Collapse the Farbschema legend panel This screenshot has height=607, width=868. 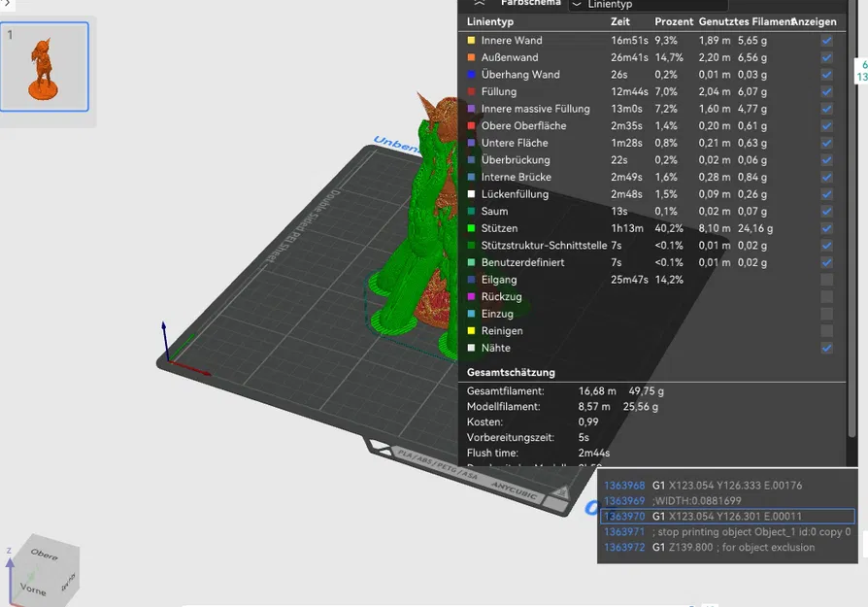coord(480,3)
